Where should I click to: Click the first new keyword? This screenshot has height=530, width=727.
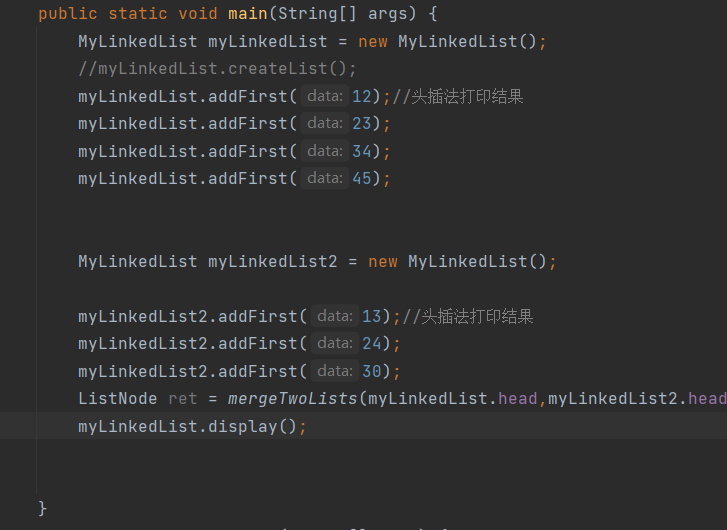tap(373, 42)
